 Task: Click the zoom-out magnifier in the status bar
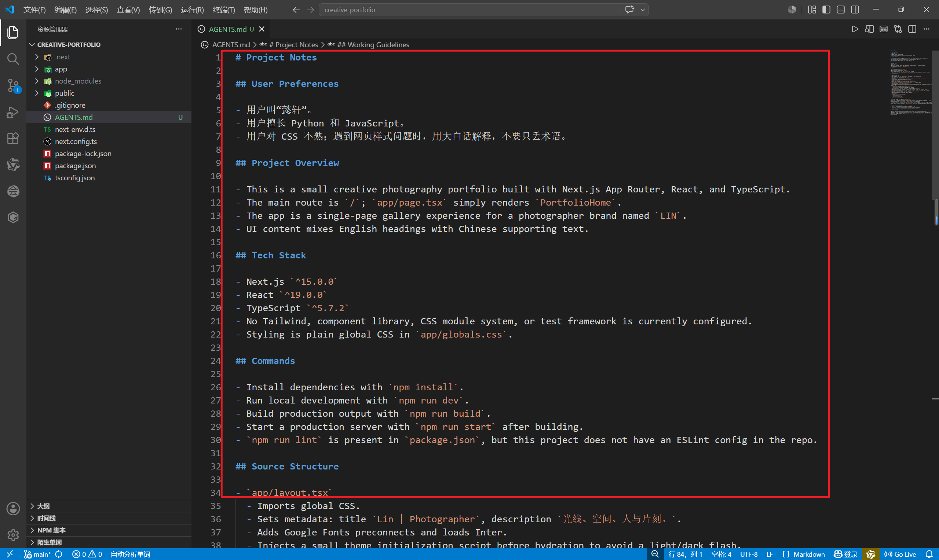[x=655, y=554]
